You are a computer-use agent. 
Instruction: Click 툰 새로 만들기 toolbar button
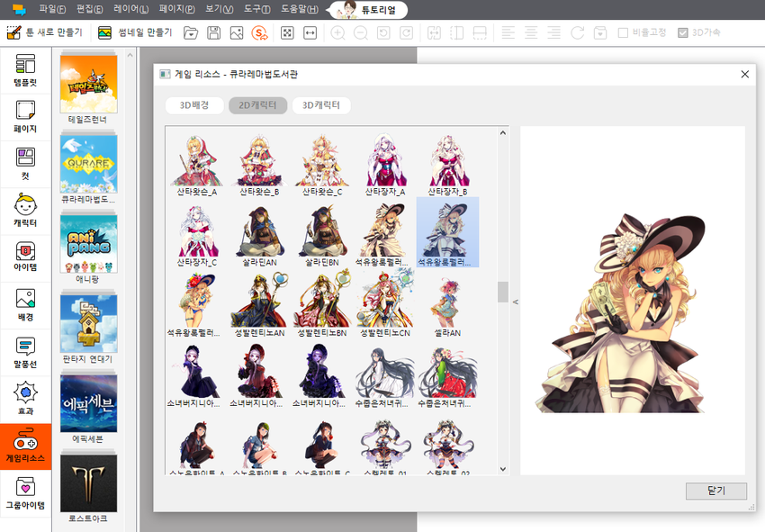(x=44, y=32)
